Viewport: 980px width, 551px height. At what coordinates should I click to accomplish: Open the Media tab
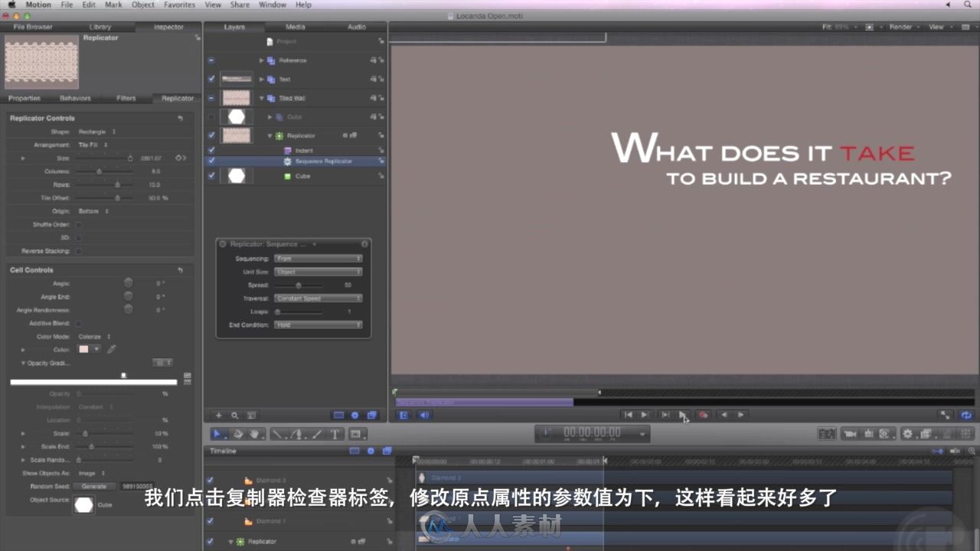[x=296, y=27]
